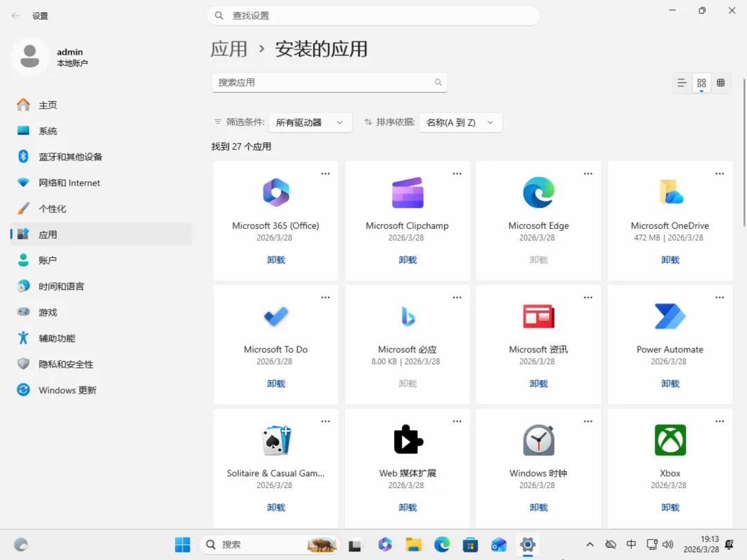Switch to table view layout icon

(721, 83)
